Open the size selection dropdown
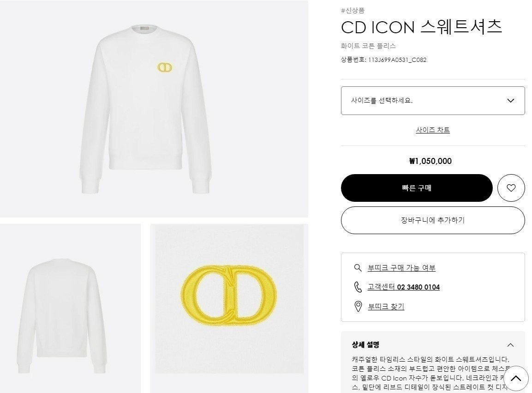Screen dimensions: 532x393 click(x=433, y=101)
